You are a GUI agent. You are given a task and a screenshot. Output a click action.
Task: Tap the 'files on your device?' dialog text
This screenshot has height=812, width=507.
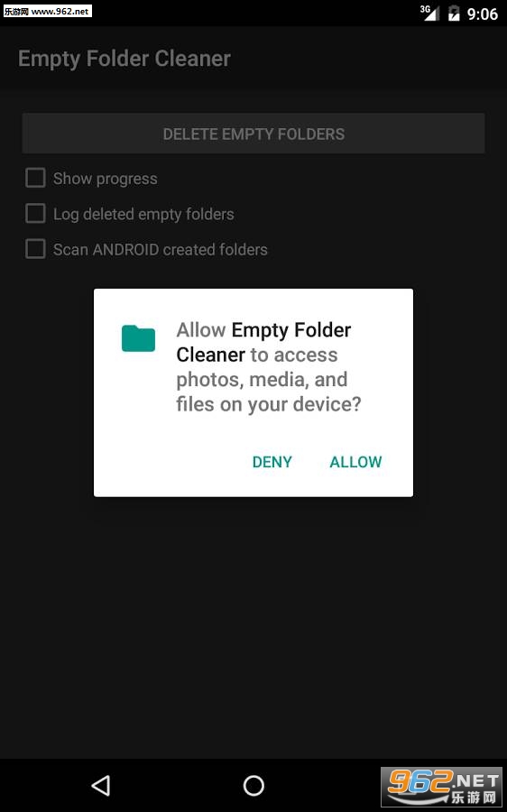click(x=268, y=404)
